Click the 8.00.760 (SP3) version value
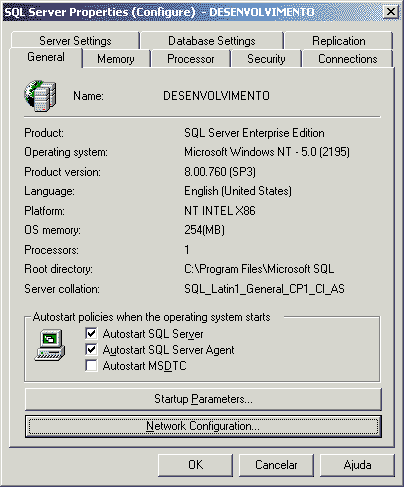This screenshot has width=404, height=487. point(220,172)
